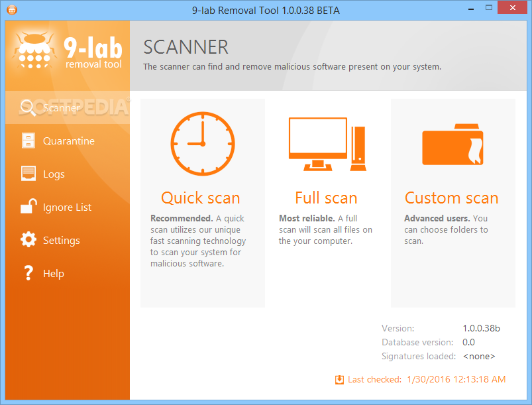Viewport: 532px width, 405px height.
Task: Open the Help section
Action: (68, 273)
